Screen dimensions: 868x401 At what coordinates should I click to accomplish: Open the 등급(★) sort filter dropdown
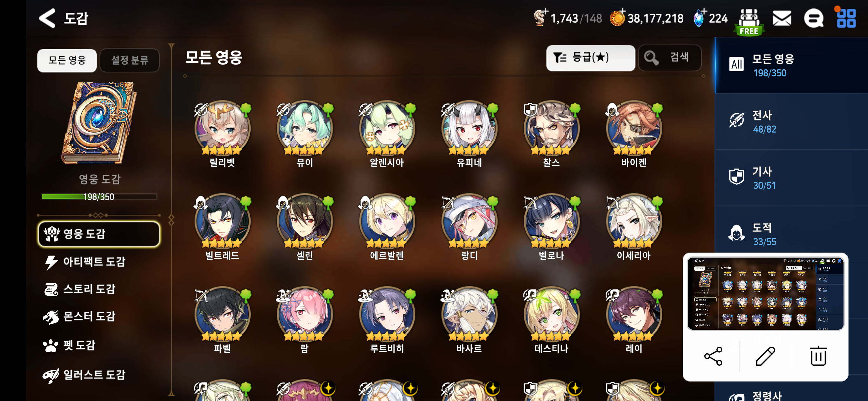(x=590, y=58)
